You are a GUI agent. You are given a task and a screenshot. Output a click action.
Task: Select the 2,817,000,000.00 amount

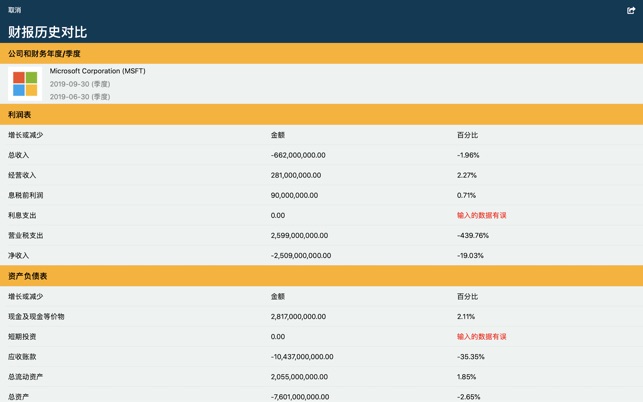(298, 316)
